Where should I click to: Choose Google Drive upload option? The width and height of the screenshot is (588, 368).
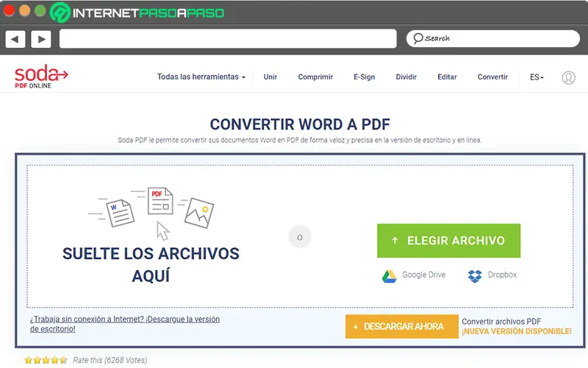414,276
